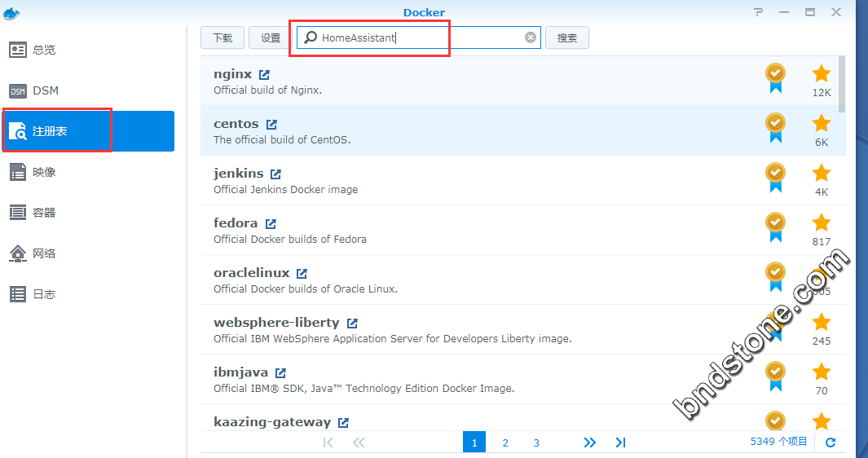The height and width of the screenshot is (458, 868).
Task: Select the websphere-liberty image row
Action: tap(523, 329)
